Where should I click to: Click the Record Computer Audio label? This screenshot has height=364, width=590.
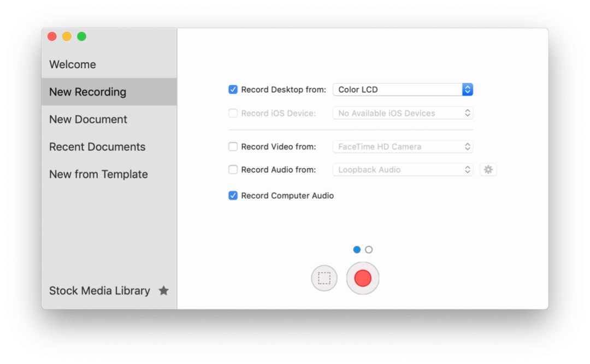(x=287, y=195)
